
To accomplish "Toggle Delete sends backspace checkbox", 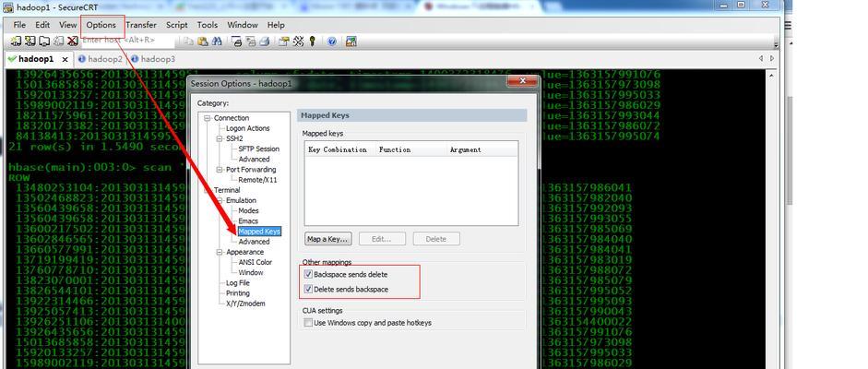I will pos(308,290).
